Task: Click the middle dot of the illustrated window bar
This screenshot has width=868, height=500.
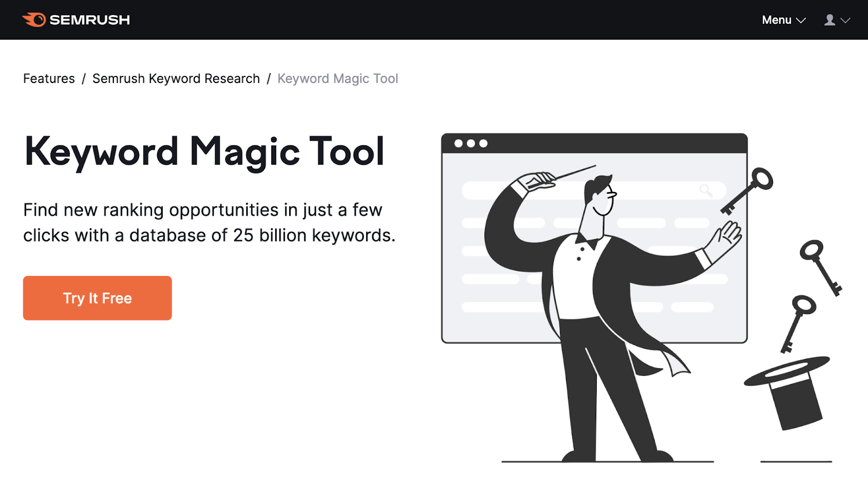Action: (471, 143)
